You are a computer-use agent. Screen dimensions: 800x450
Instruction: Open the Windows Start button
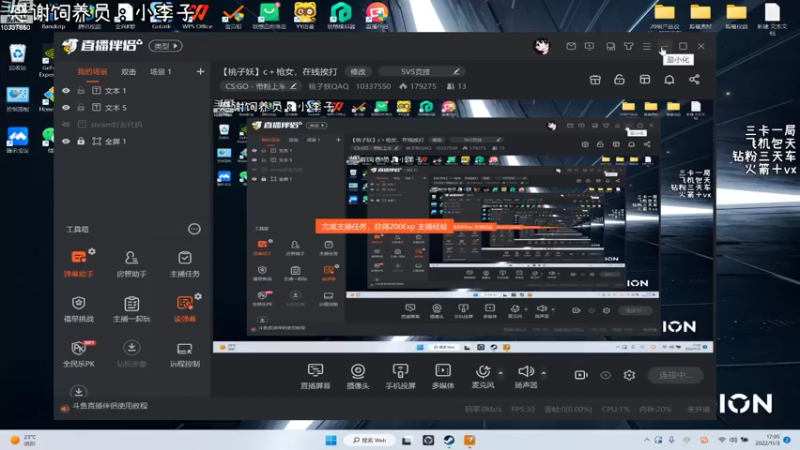[x=331, y=440]
